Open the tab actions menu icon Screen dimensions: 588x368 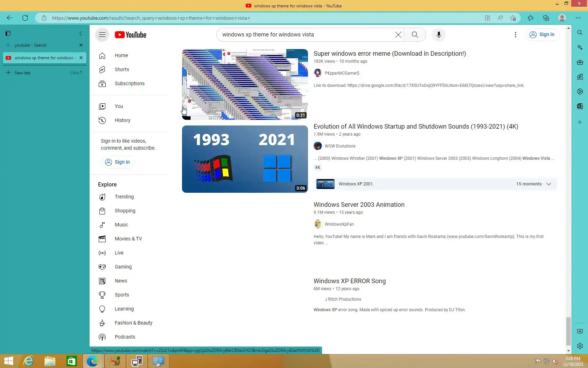8,33
